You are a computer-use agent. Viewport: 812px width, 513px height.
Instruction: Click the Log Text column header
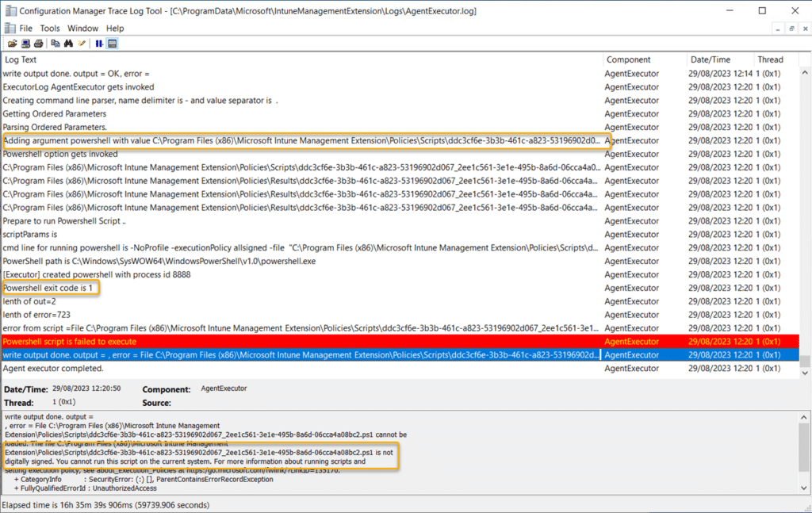pyautogui.click(x=302, y=59)
